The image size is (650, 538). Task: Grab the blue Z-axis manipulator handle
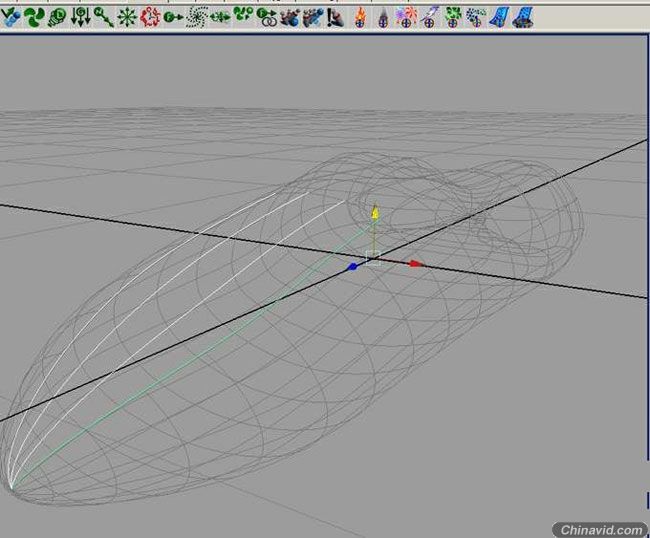click(352, 267)
